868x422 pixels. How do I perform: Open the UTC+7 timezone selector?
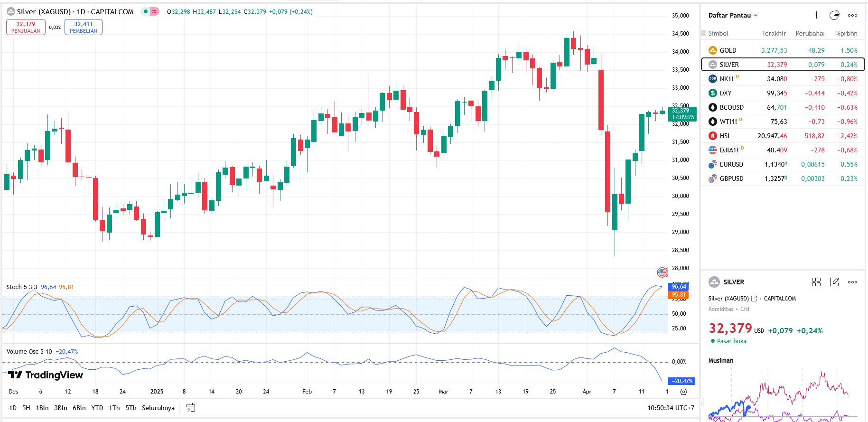671,408
